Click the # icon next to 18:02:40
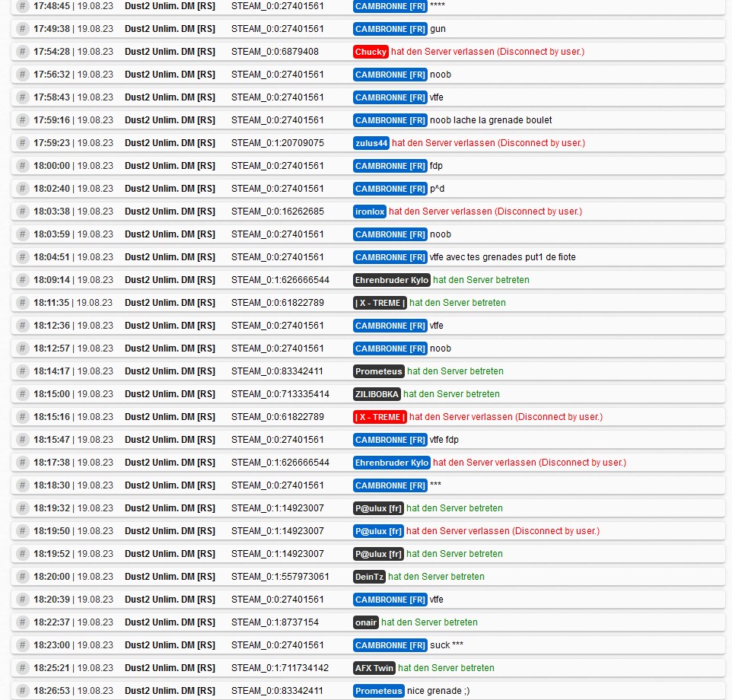The image size is (732, 700). coord(22,189)
